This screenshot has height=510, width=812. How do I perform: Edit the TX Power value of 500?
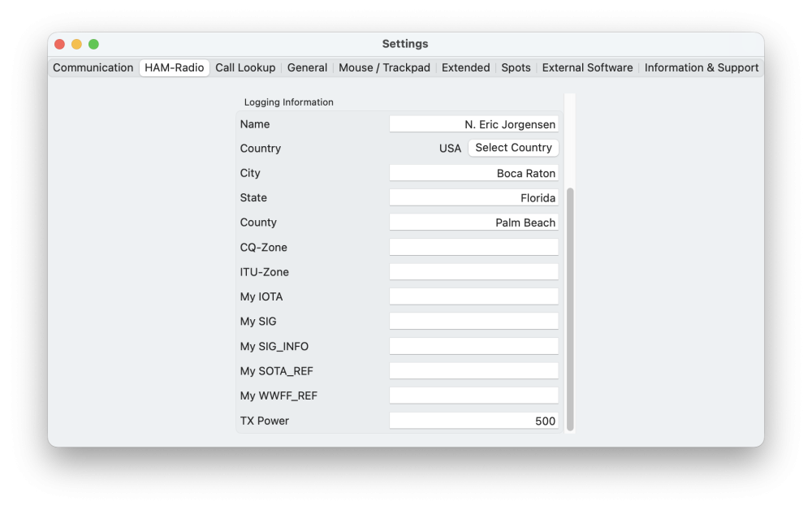pyautogui.click(x=473, y=420)
